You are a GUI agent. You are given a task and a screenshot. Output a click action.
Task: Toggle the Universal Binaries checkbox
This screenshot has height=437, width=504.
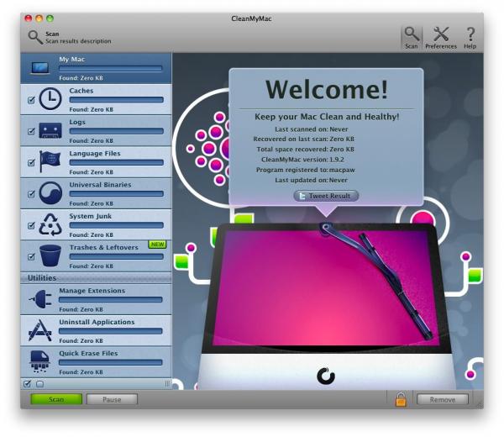[31, 194]
